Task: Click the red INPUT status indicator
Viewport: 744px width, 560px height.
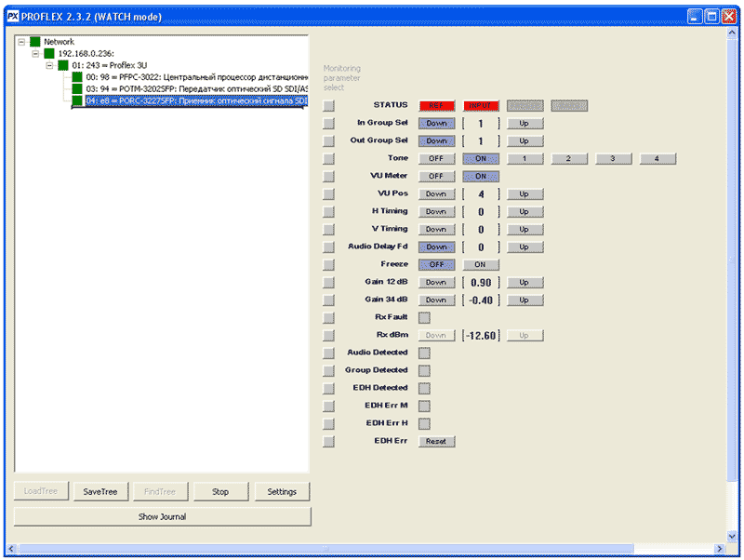Action: coord(481,105)
